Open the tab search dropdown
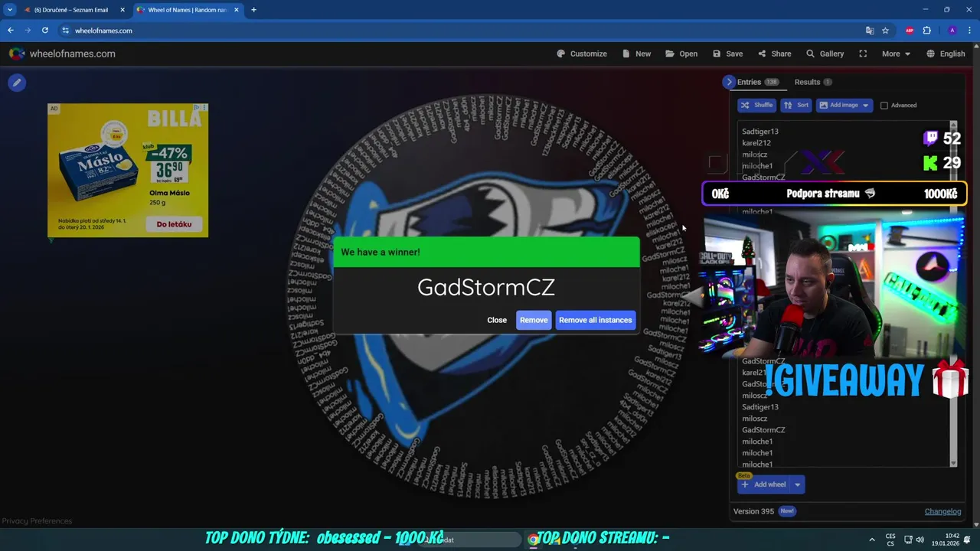Viewport: 980px width, 551px height. (10, 10)
